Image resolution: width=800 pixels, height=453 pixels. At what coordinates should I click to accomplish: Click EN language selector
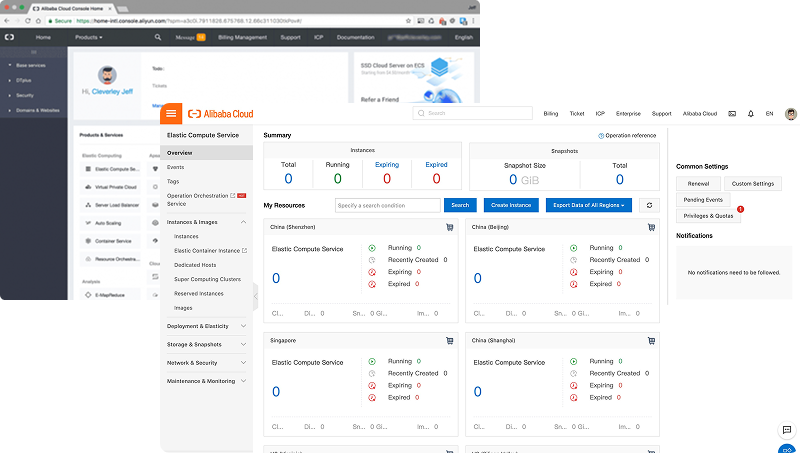coord(769,114)
